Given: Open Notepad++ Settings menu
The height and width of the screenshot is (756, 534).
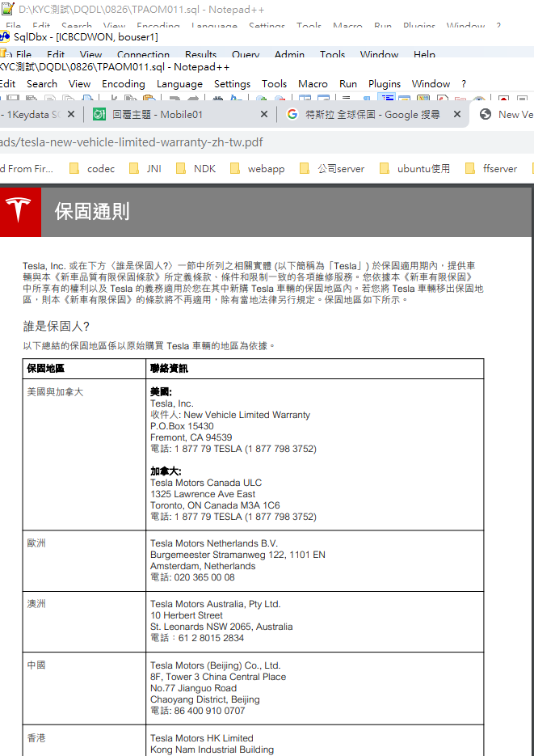Looking at the screenshot, I should pos(232,84).
